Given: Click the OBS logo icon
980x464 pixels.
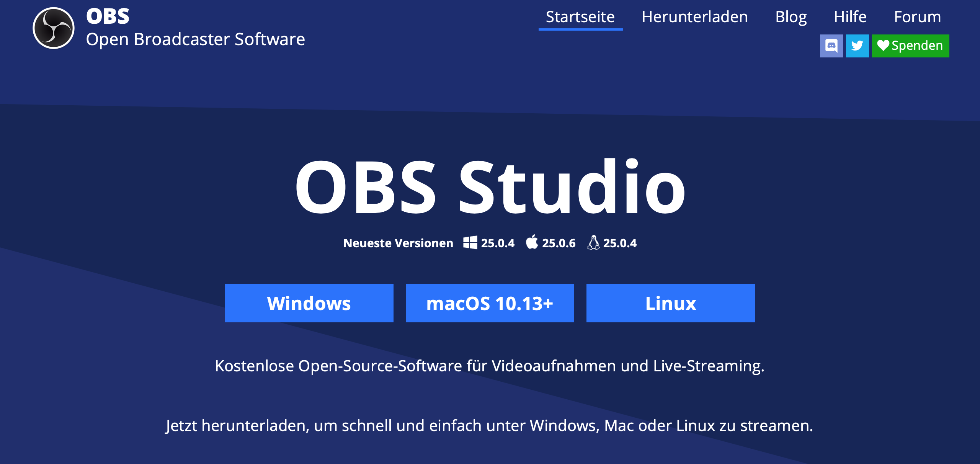Looking at the screenshot, I should click(x=54, y=28).
